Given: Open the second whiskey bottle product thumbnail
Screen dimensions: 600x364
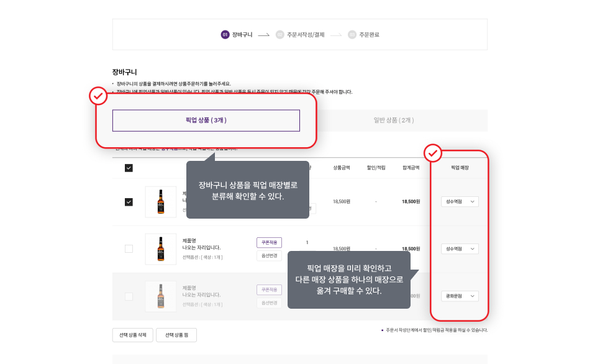Looking at the screenshot, I should [x=161, y=249].
